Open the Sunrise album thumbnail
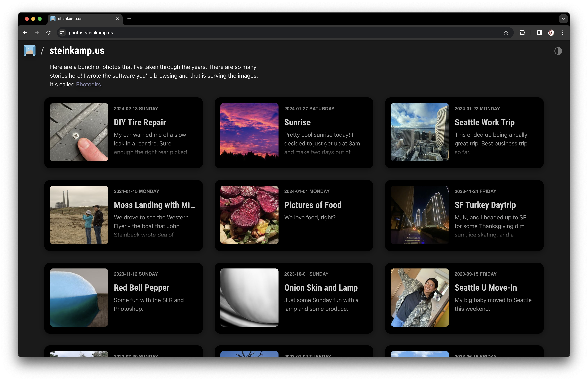The image size is (588, 381). [x=249, y=132]
